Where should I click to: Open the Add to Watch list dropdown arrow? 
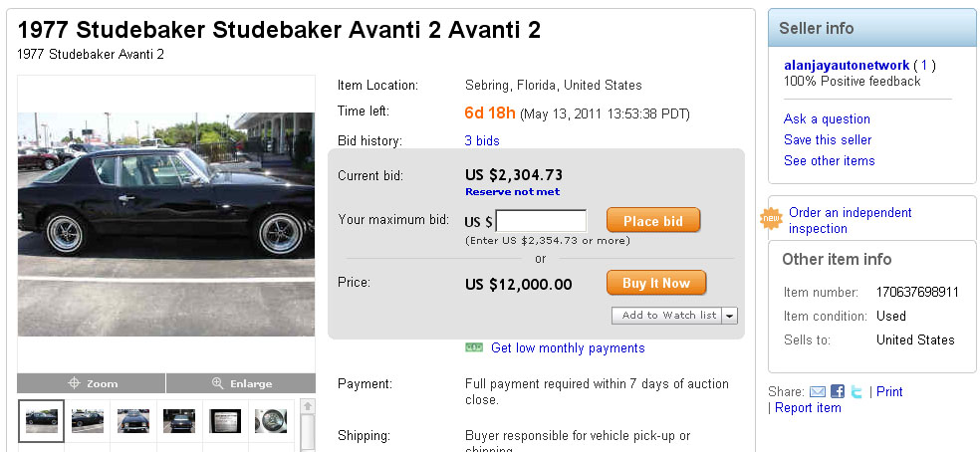[x=729, y=316]
